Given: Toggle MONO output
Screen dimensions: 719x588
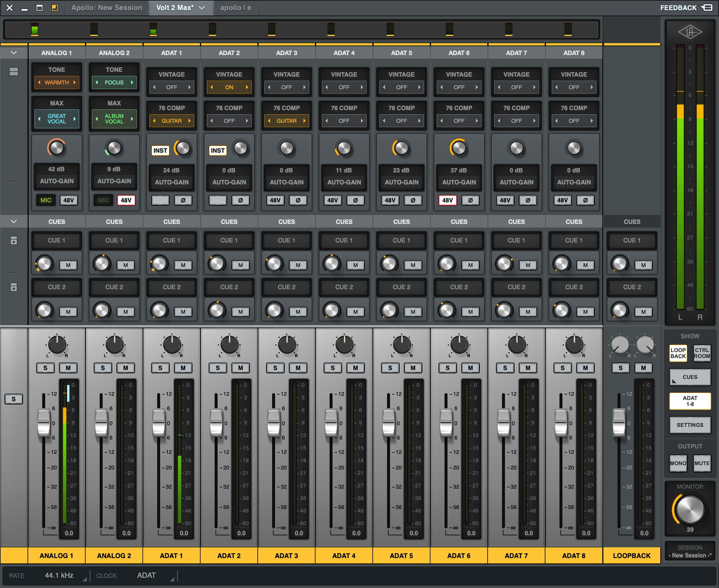Looking at the screenshot, I should click(678, 463).
